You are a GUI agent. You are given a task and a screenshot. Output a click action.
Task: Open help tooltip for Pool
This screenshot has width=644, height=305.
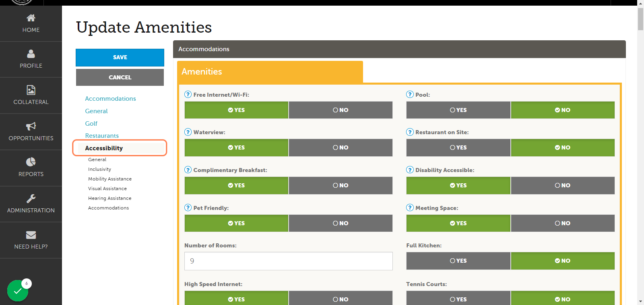410,94
